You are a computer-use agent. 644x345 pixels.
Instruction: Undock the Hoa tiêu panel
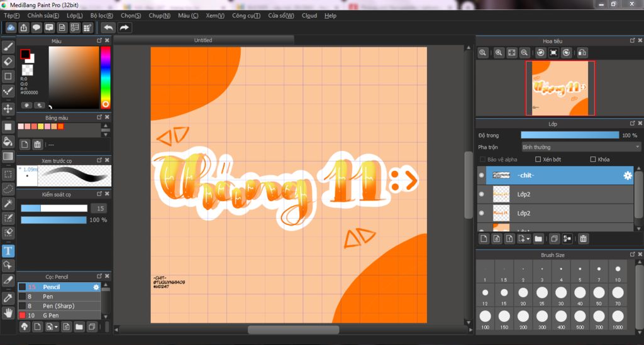(632, 41)
